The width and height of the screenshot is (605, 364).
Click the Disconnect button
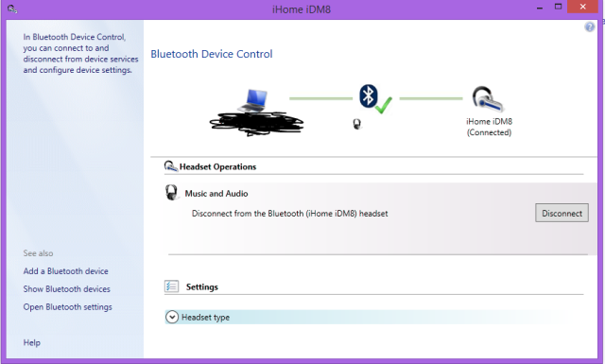(562, 213)
